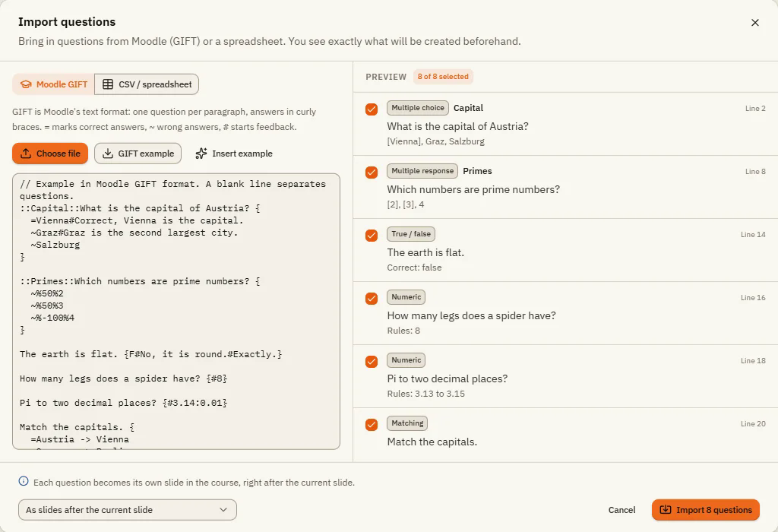Click the Numeric tag on Pi question
This screenshot has height=532, width=778.
click(x=406, y=359)
